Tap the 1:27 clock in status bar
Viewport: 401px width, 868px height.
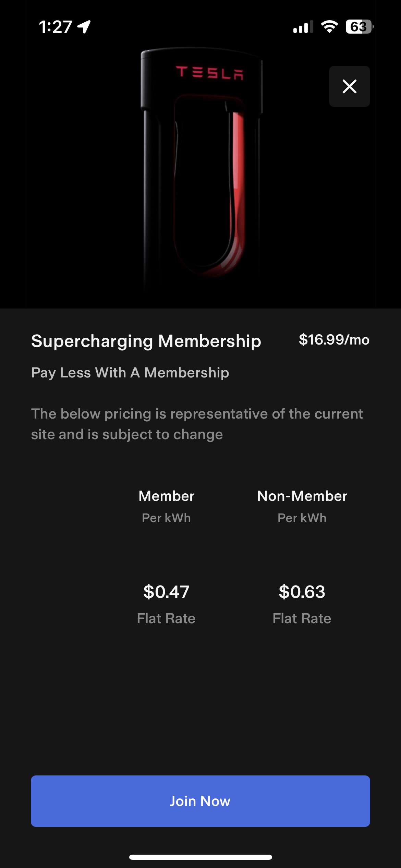click(55, 27)
